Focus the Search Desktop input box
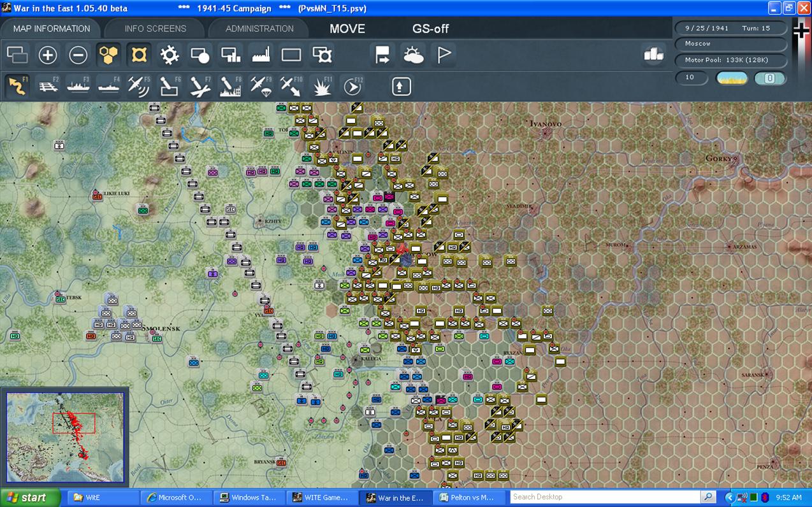812x507 pixels. (x=605, y=497)
